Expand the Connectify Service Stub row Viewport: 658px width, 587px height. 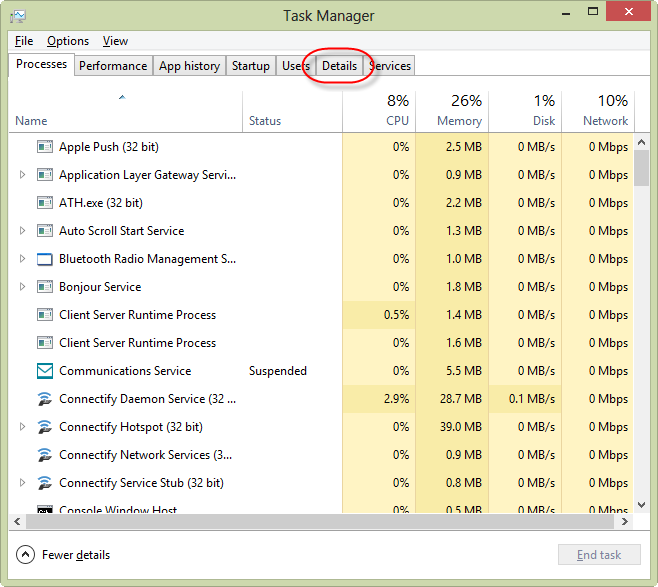pyautogui.click(x=23, y=483)
